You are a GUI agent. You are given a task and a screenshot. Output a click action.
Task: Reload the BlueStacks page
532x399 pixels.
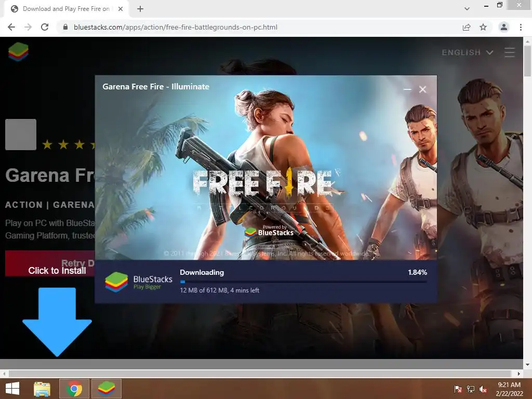(45, 27)
